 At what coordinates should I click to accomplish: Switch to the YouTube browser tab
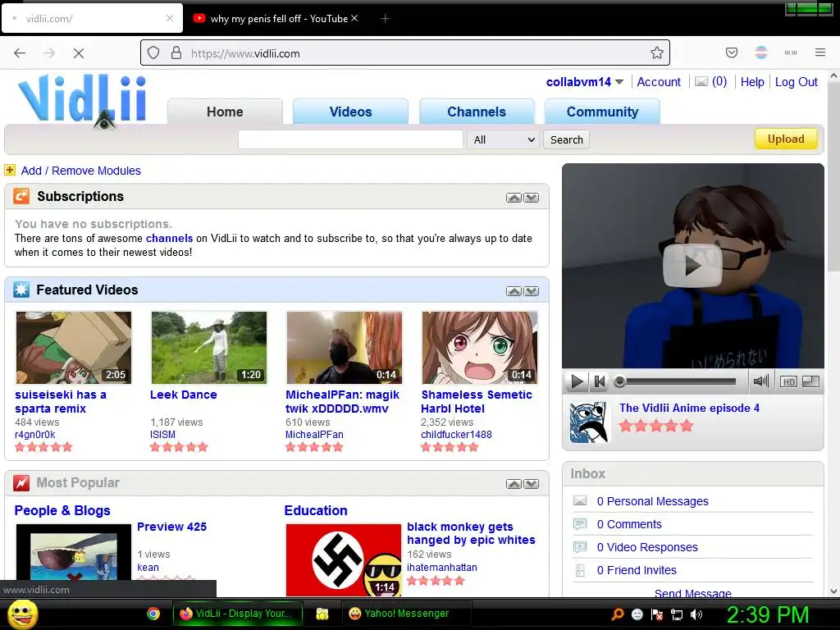(x=276, y=19)
